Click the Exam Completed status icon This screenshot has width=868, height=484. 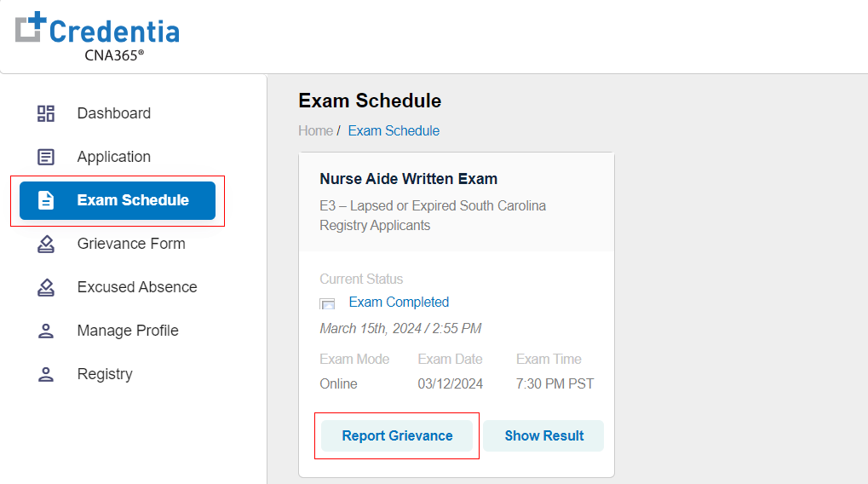click(328, 303)
